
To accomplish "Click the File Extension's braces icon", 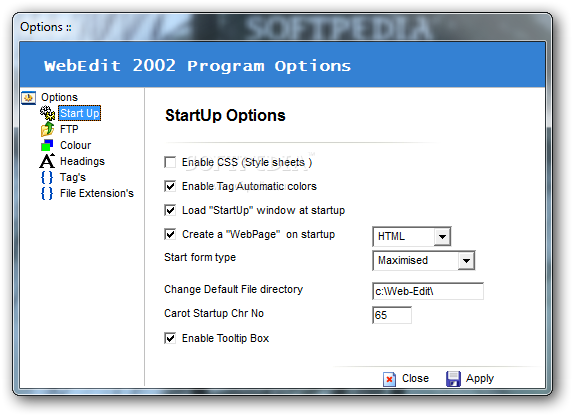I will tap(47, 193).
